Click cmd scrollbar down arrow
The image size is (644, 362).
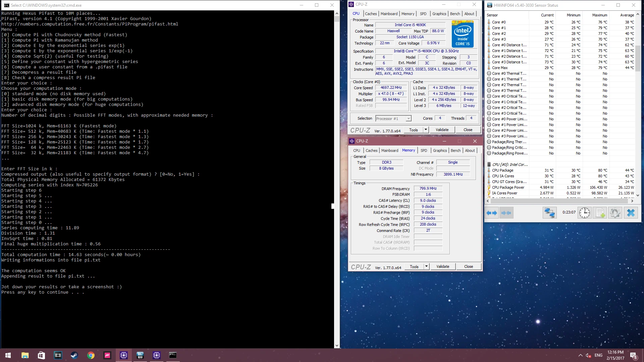click(x=337, y=346)
